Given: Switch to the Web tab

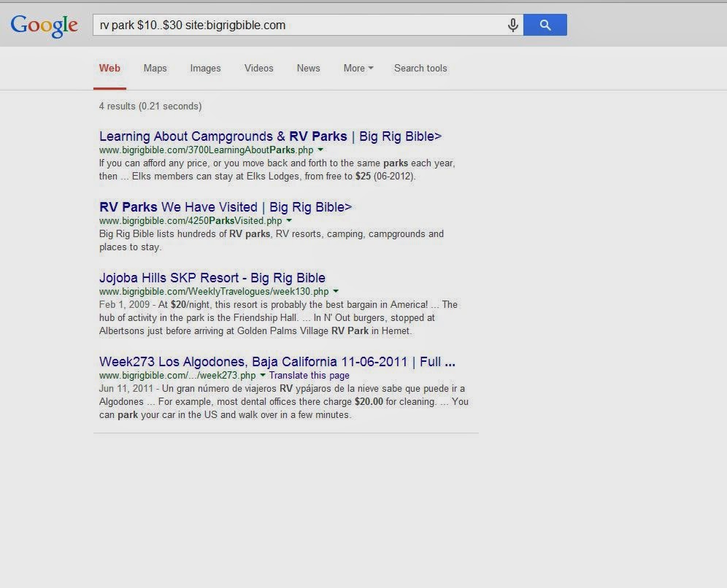Looking at the screenshot, I should 109,68.
